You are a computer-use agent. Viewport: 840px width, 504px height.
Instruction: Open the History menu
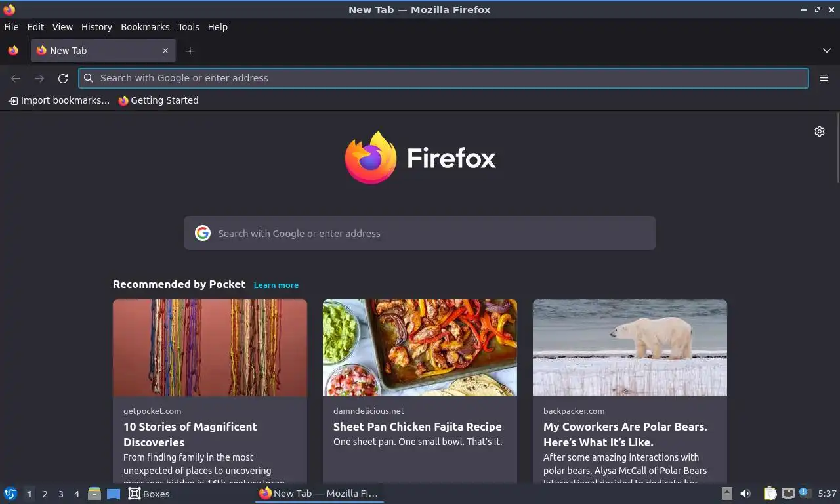[x=96, y=27]
